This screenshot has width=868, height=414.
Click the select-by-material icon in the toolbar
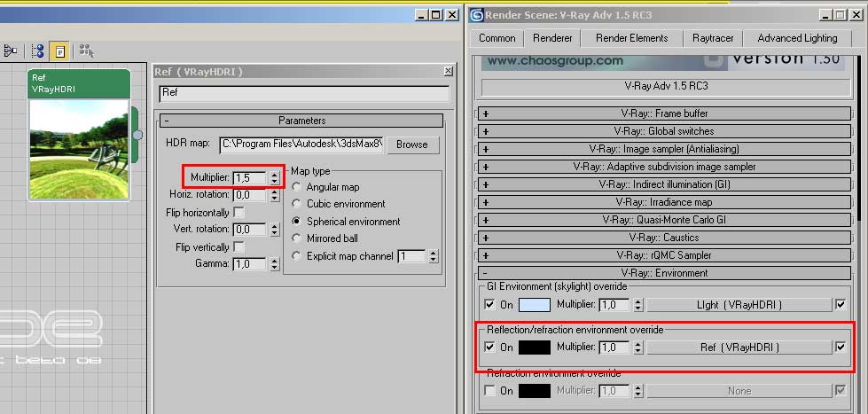pyautogui.click(x=88, y=51)
